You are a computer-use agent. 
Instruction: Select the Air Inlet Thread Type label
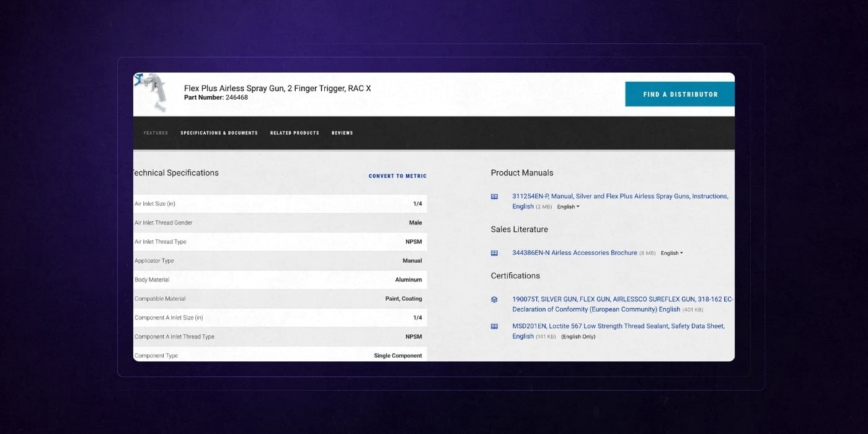coord(161,242)
